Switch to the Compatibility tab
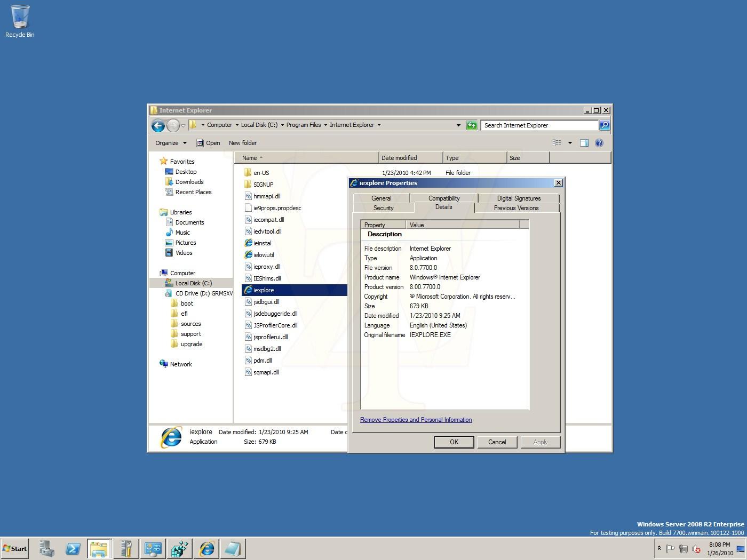This screenshot has height=560, width=747. click(x=444, y=198)
